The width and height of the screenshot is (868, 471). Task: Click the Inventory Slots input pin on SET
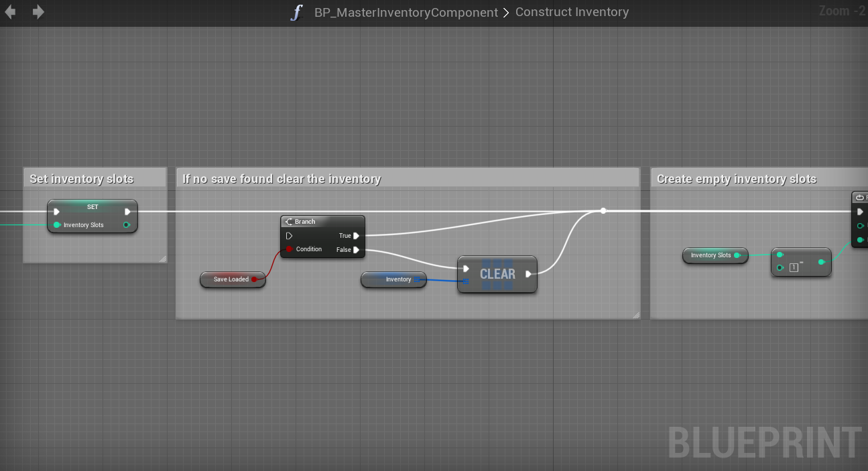pos(57,225)
